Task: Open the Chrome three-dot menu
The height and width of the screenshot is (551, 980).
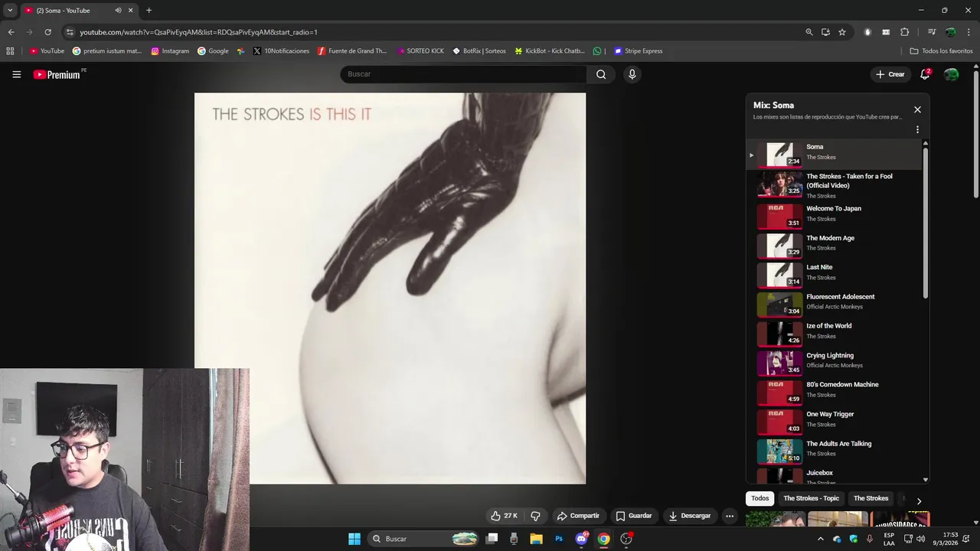Action: coord(969,32)
